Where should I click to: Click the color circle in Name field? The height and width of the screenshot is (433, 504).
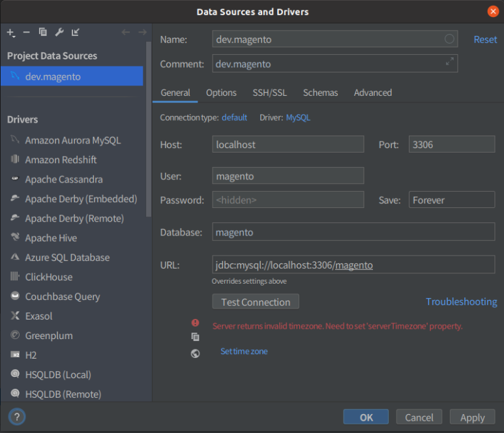(x=449, y=39)
